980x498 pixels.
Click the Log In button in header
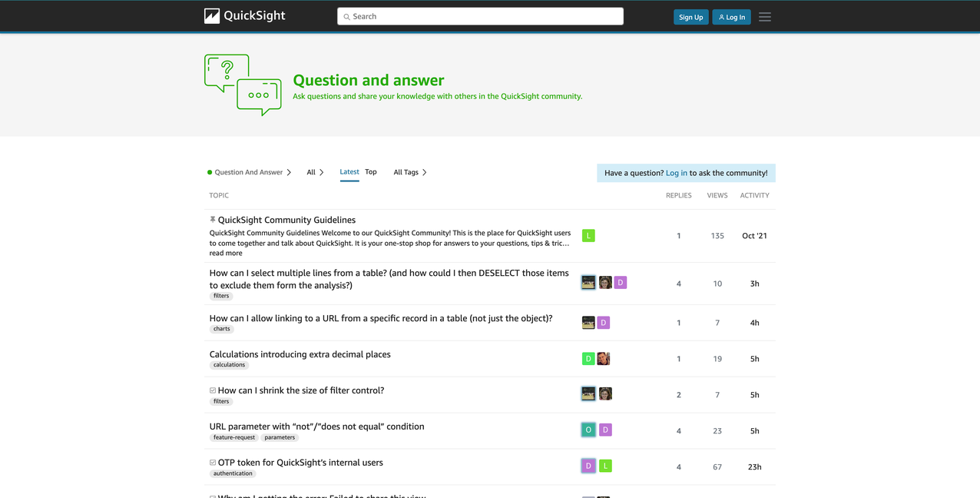732,17
